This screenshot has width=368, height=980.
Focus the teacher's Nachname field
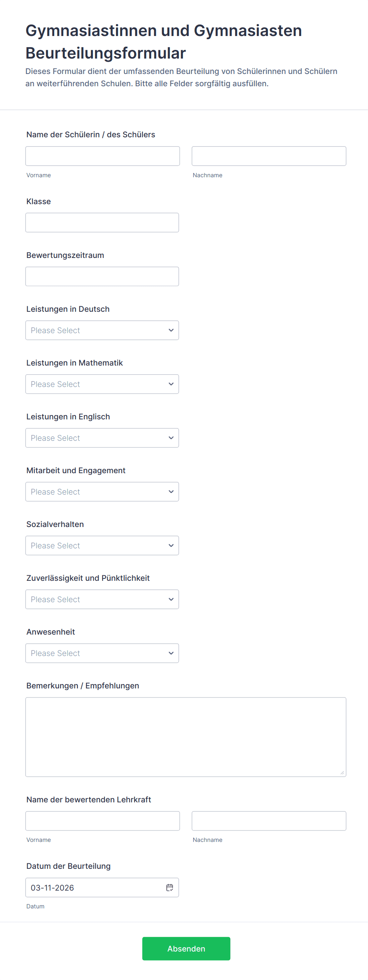269,821
